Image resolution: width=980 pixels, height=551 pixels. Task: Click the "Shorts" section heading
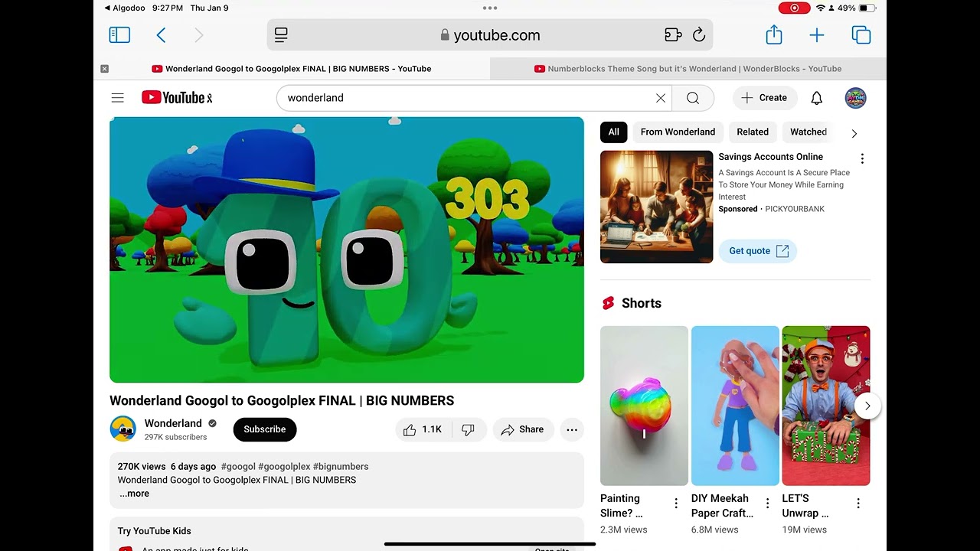(642, 303)
